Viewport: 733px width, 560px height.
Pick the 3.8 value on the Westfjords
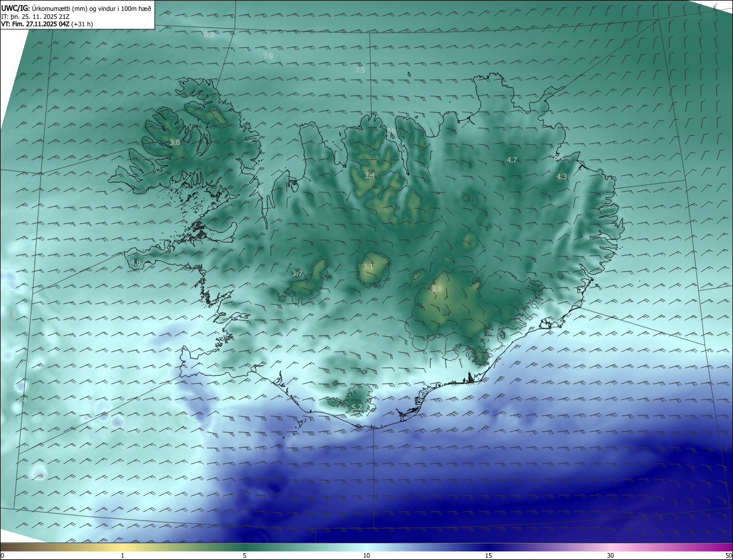pyautogui.click(x=175, y=141)
